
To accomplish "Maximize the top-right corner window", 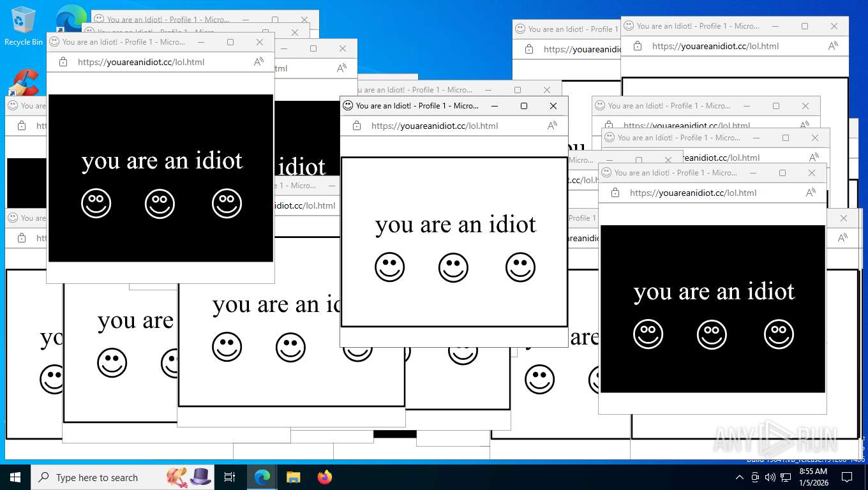I will [805, 26].
